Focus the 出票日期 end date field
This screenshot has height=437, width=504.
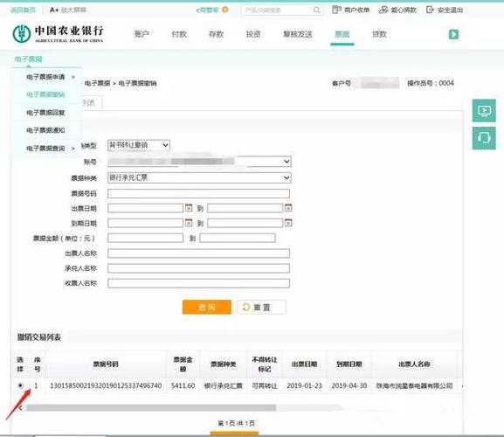pos(245,208)
